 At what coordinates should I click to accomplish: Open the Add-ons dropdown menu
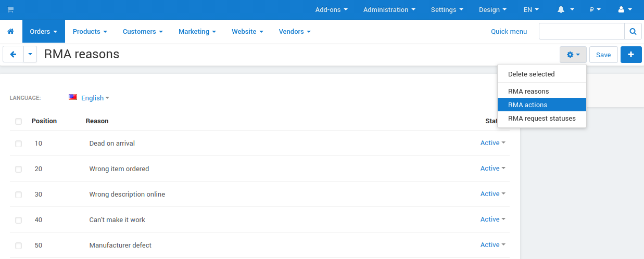click(x=332, y=9)
